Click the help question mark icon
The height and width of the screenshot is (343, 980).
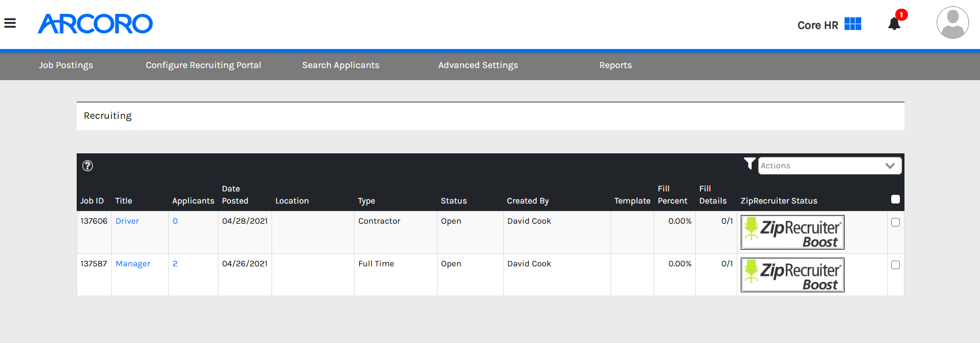pyautogui.click(x=88, y=166)
